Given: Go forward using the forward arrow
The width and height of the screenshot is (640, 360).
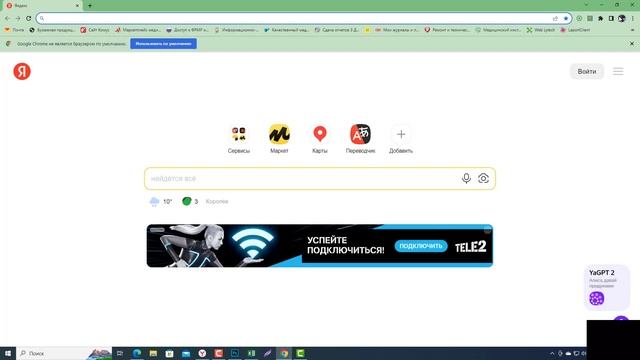Looking at the screenshot, I should (x=18, y=18).
